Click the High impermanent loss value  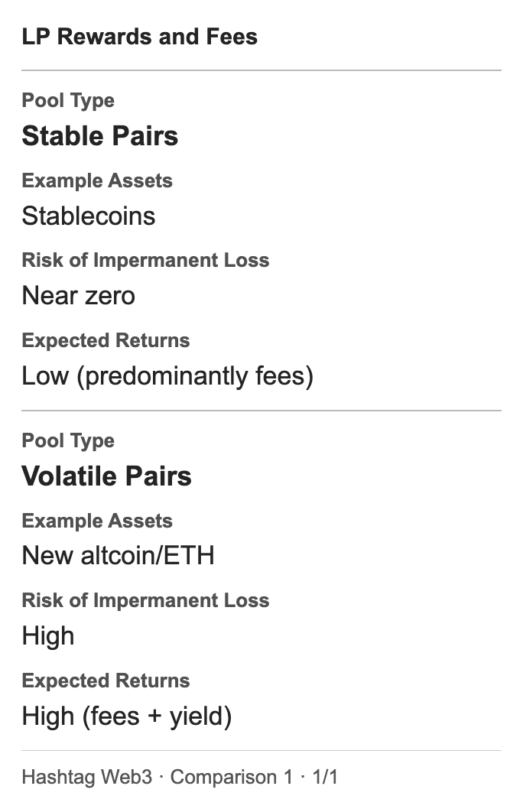(x=48, y=636)
